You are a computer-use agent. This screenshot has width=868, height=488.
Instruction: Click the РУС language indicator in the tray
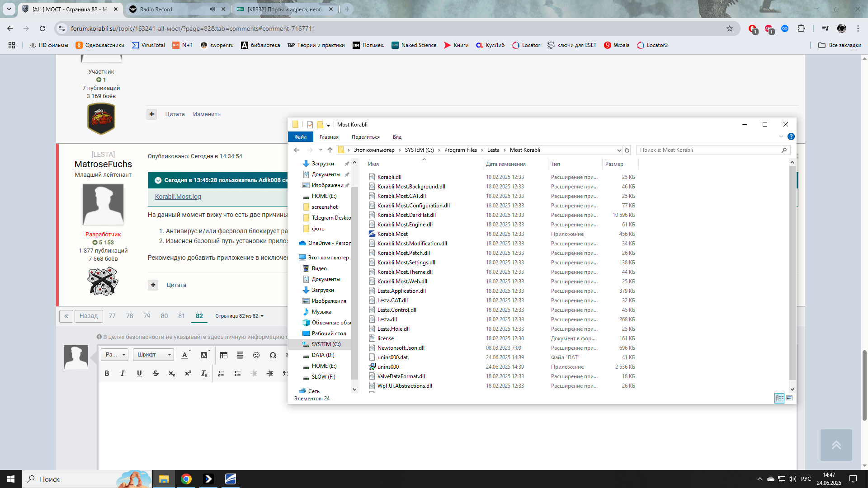coord(806,479)
